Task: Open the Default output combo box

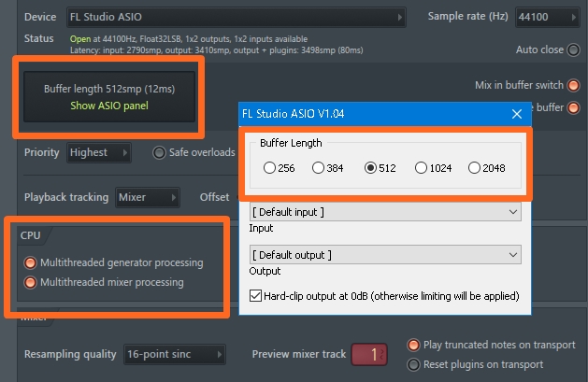Action: click(385, 255)
